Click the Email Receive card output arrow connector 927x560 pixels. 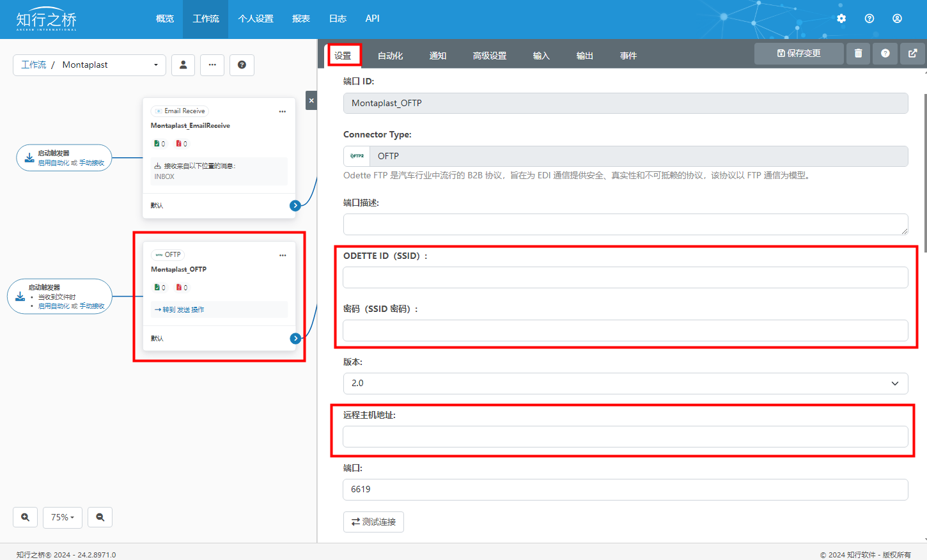295,205
